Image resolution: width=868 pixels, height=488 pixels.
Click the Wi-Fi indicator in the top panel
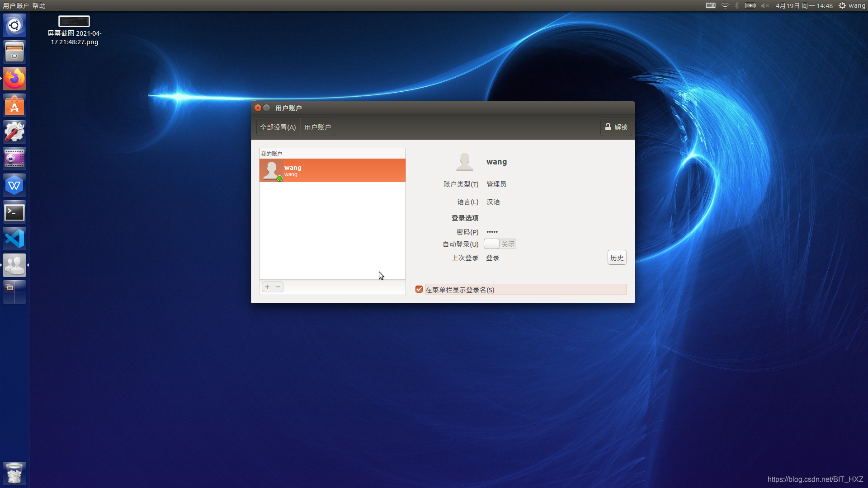[x=725, y=5]
